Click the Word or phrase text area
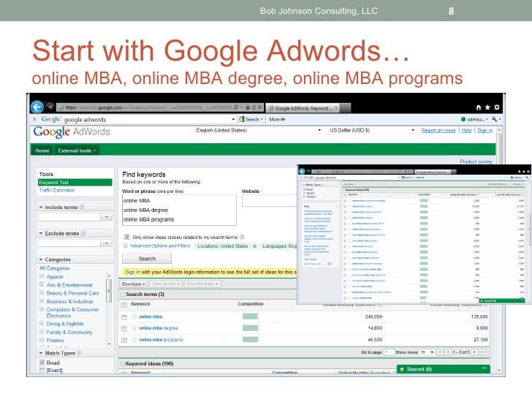Image resolution: width=532 pixels, height=399 pixels. pyautogui.click(x=179, y=210)
